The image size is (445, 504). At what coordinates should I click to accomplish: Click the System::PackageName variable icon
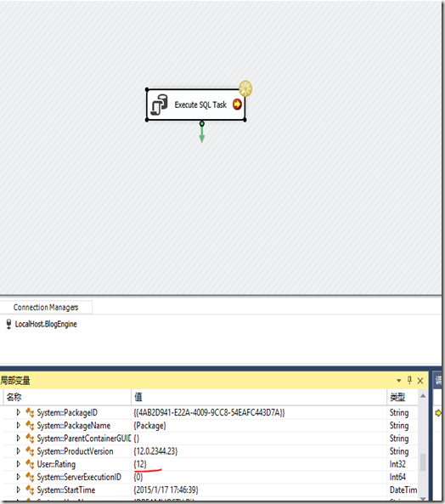click(30, 426)
